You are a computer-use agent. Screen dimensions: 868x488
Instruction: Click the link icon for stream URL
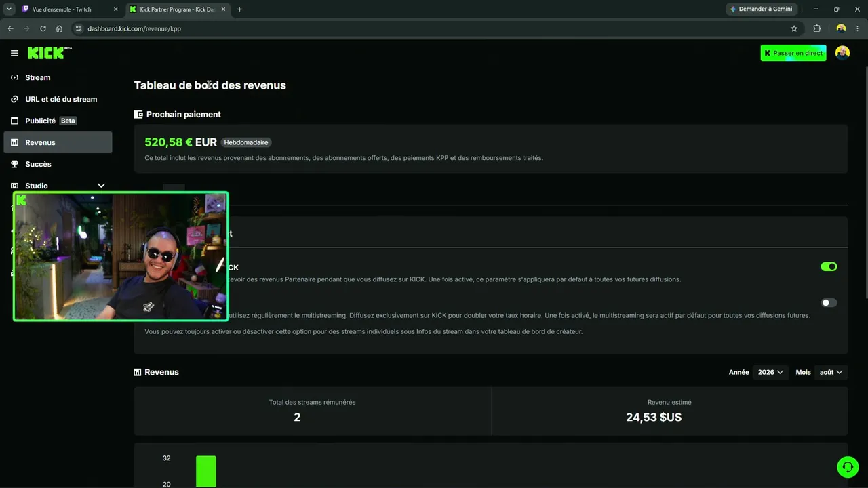(14, 99)
